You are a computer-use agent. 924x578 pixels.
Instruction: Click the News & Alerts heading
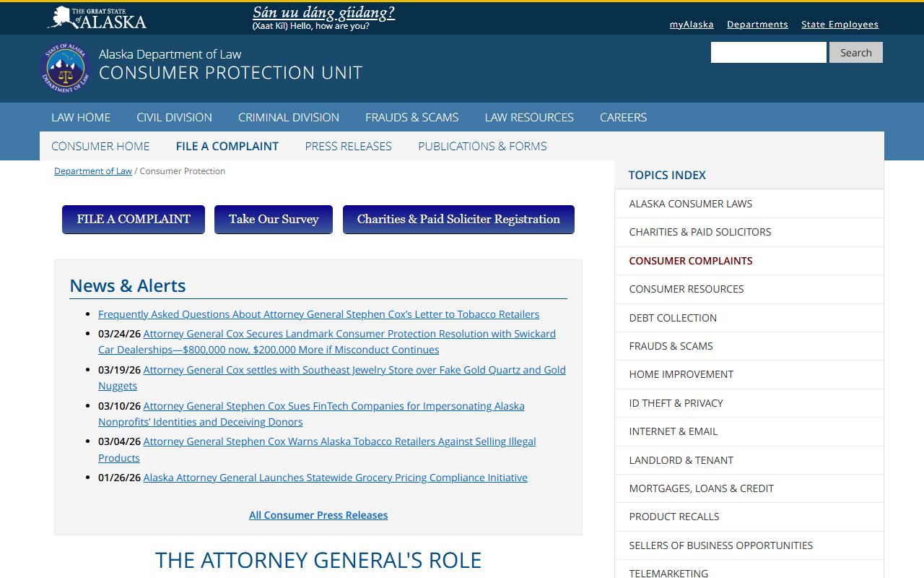(x=128, y=286)
